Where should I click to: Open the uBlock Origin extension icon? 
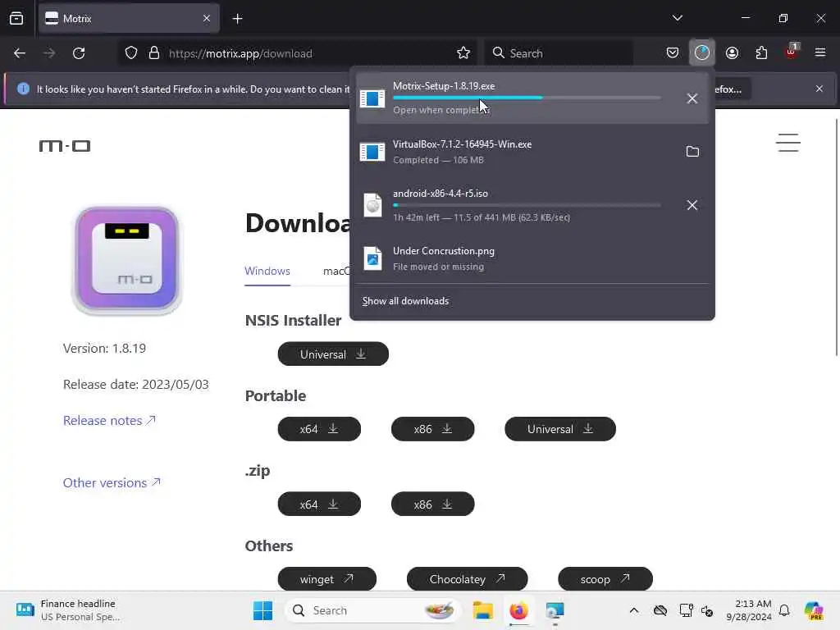pyautogui.click(x=791, y=52)
